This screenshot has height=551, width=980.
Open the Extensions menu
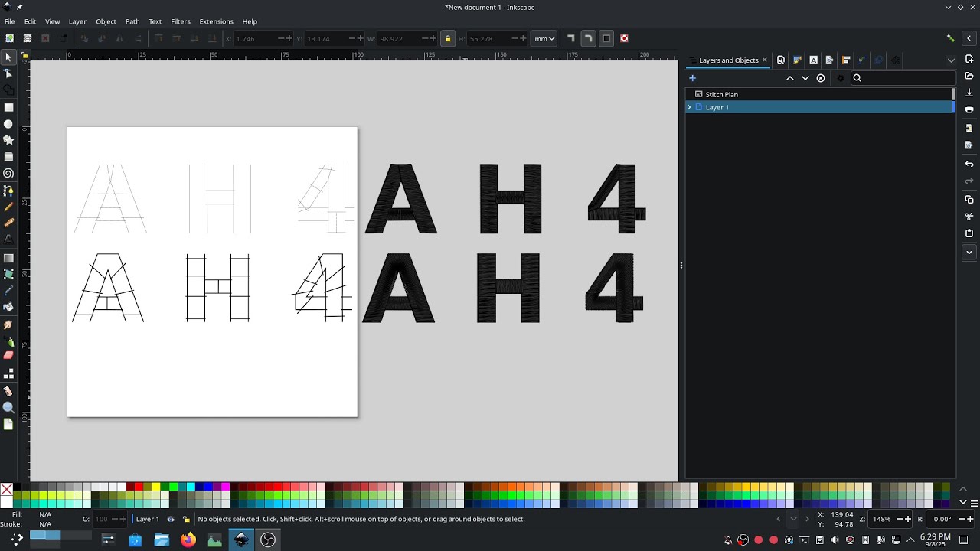pyautogui.click(x=216, y=21)
